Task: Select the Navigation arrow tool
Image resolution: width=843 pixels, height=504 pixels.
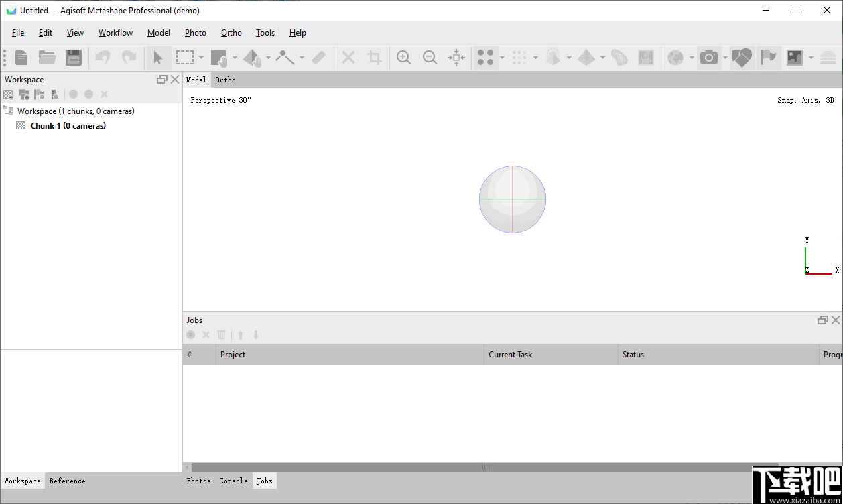Action: pyautogui.click(x=158, y=58)
